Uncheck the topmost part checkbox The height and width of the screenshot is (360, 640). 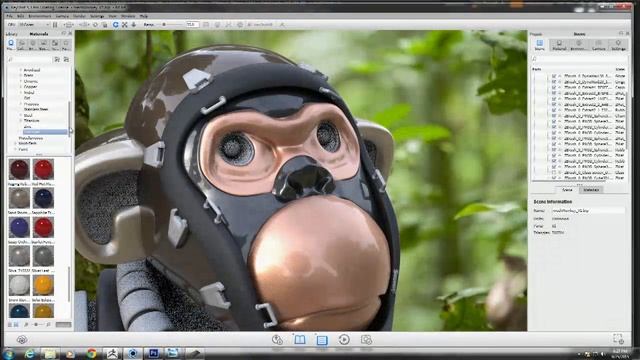click(x=554, y=76)
